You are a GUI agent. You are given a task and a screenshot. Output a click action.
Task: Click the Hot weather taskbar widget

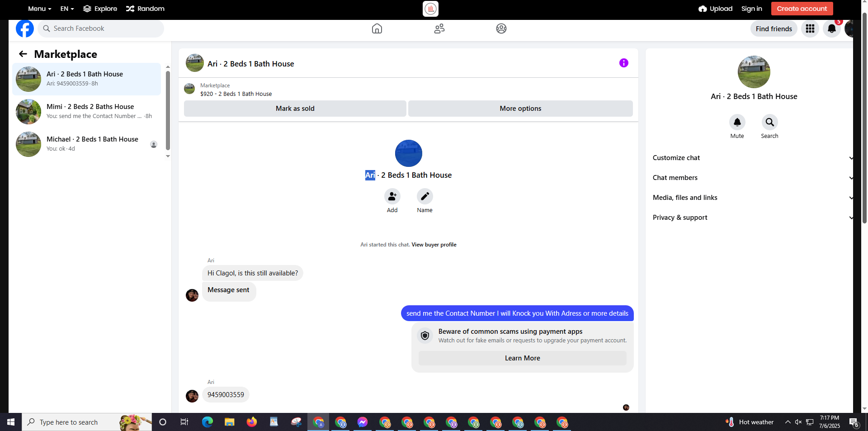click(x=750, y=422)
